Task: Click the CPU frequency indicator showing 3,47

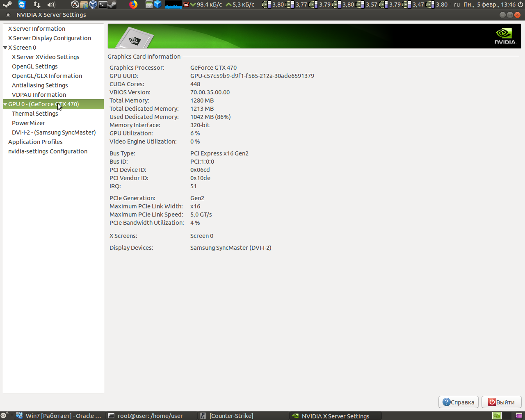Action: pyautogui.click(x=414, y=5)
